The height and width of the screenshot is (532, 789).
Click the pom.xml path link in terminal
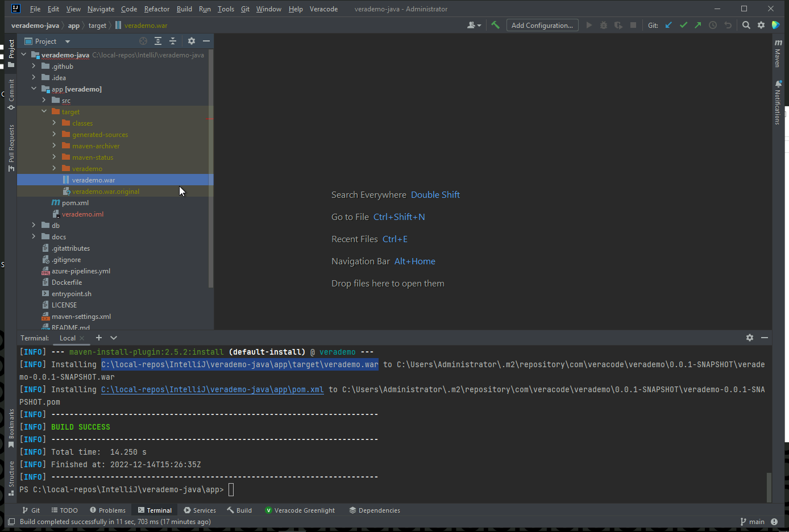213,389
